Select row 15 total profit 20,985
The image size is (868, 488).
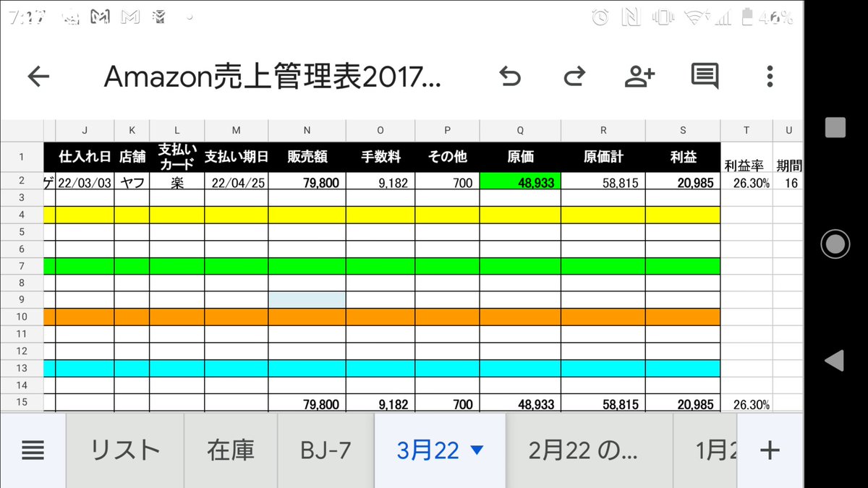pos(683,403)
